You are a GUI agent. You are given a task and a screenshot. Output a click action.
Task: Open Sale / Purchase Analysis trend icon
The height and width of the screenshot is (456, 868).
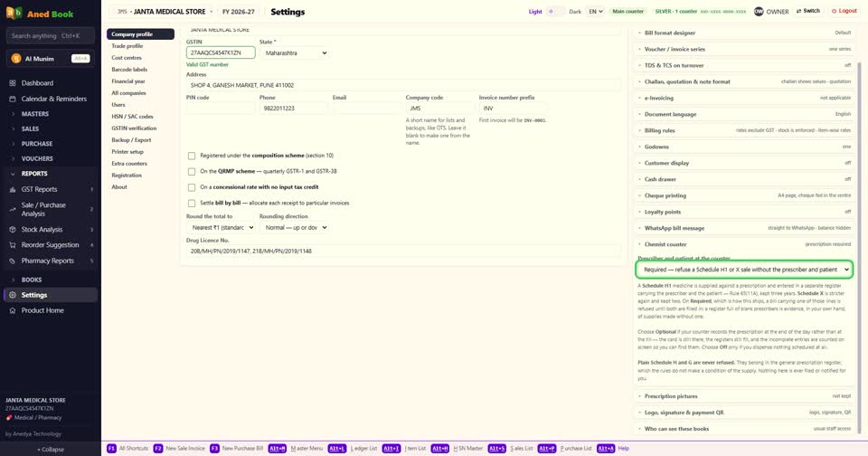click(x=12, y=209)
